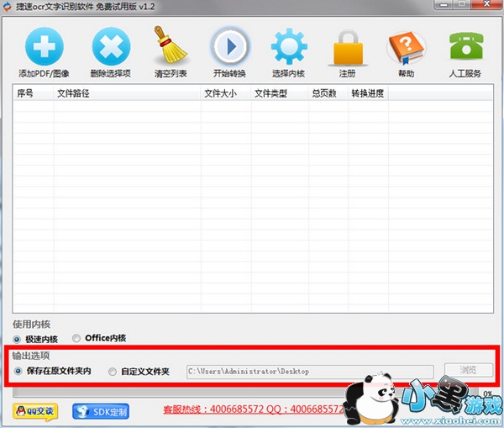Click the 注册 padlock icon
Image resolution: width=504 pixels, height=428 pixels.
pyautogui.click(x=348, y=48)
